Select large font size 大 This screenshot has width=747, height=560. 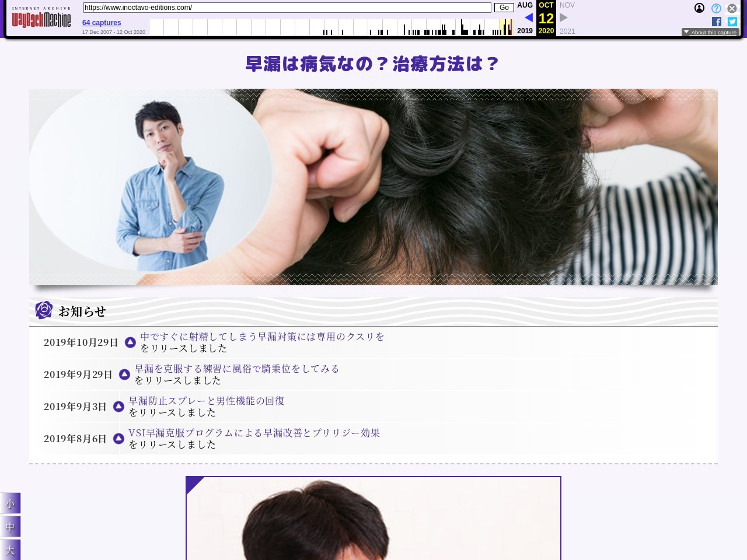pyautogui.click(x=10, y=550)
